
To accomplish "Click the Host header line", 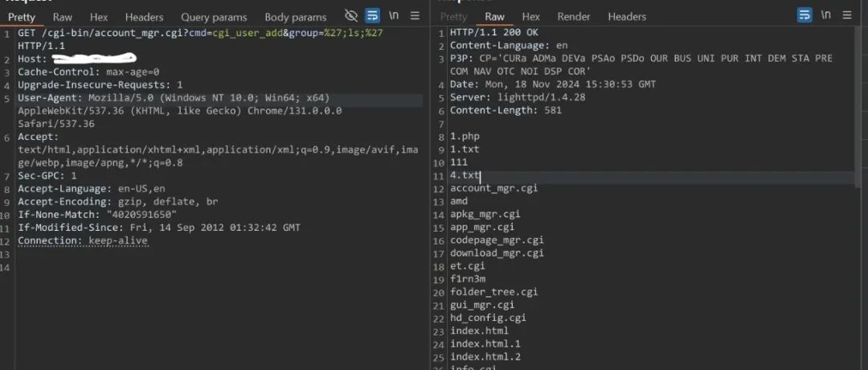I will tap(77, 58).
